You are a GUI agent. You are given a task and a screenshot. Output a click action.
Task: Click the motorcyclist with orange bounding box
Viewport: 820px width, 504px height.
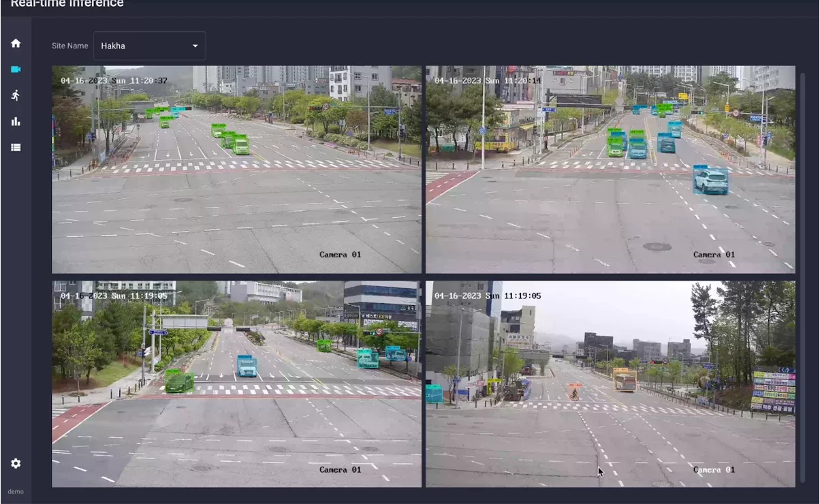tap(575, 392)
